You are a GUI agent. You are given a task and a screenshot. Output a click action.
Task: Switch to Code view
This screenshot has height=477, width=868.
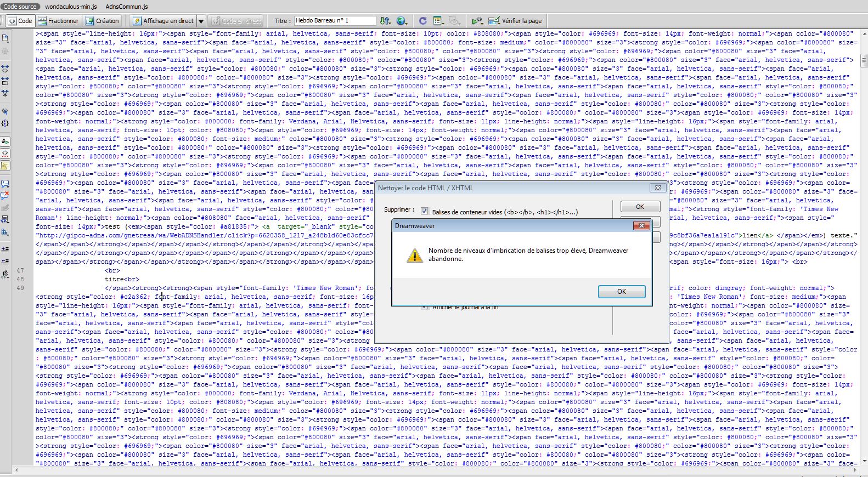tap(20, 21)
